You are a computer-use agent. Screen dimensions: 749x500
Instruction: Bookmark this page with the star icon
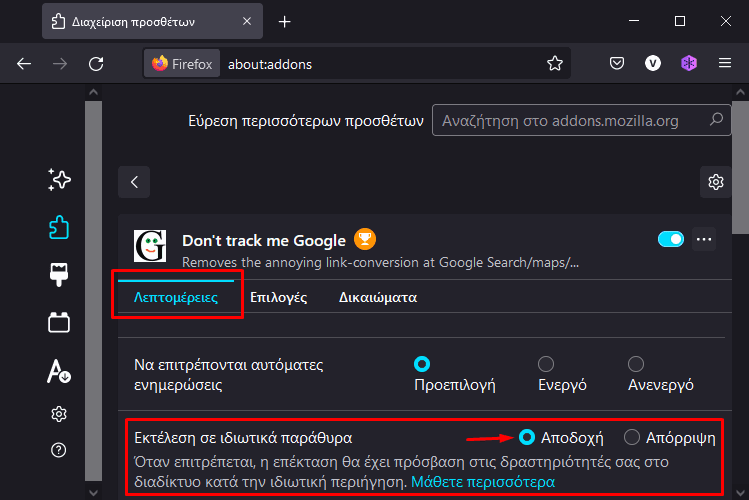pos(555,63)
